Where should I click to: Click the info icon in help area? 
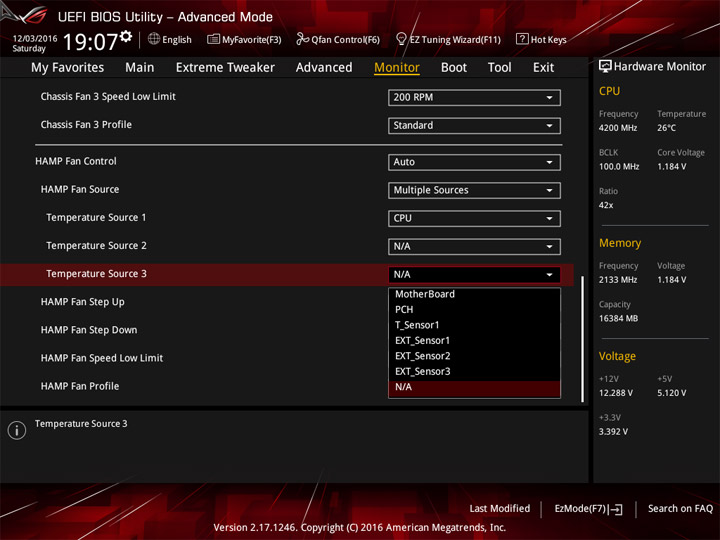tap(17, 430)
